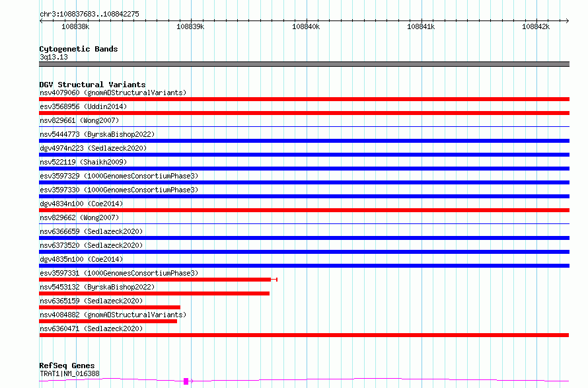This screenshot has width=588, height=388.
Task: Select the RefSeq Genes track title
Action: tap(67, 366)
